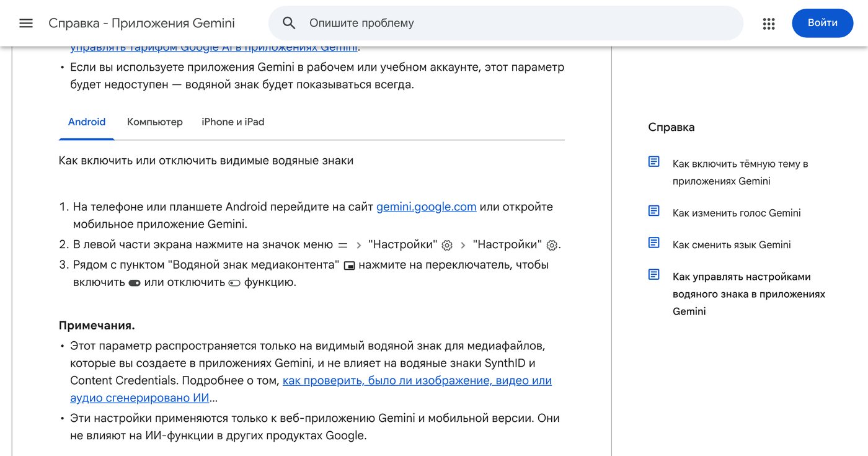868x456 pixels.
Task: Switch to the Android tab
Action: (x=87, y=122)
